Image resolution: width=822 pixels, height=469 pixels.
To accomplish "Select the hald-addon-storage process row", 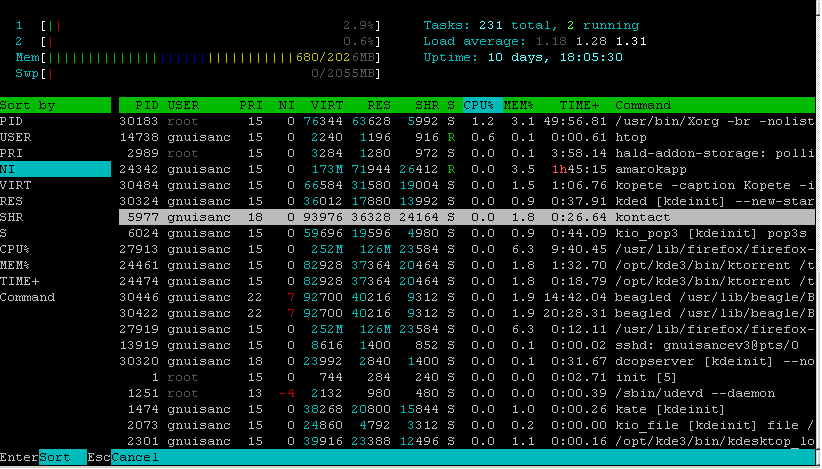I will point(467,153).
